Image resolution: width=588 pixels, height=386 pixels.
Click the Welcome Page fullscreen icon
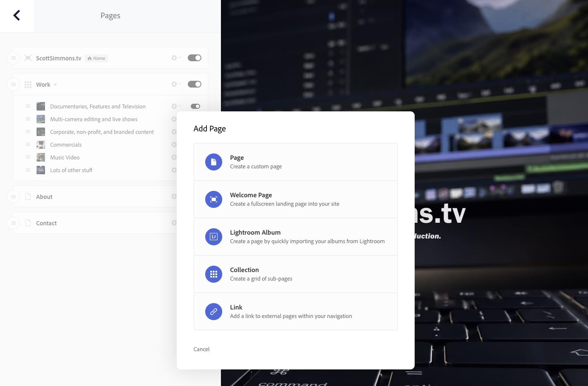click(x=214, y=199)
